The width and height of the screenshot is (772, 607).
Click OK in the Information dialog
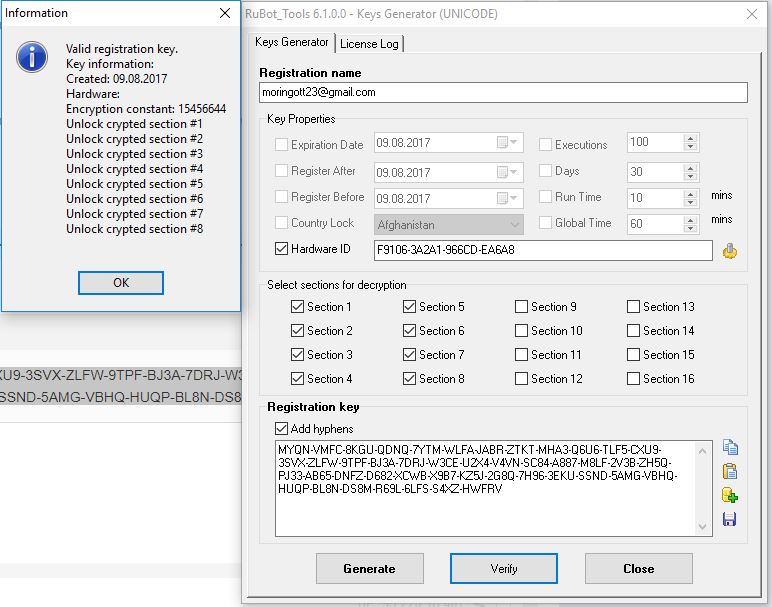121,283
